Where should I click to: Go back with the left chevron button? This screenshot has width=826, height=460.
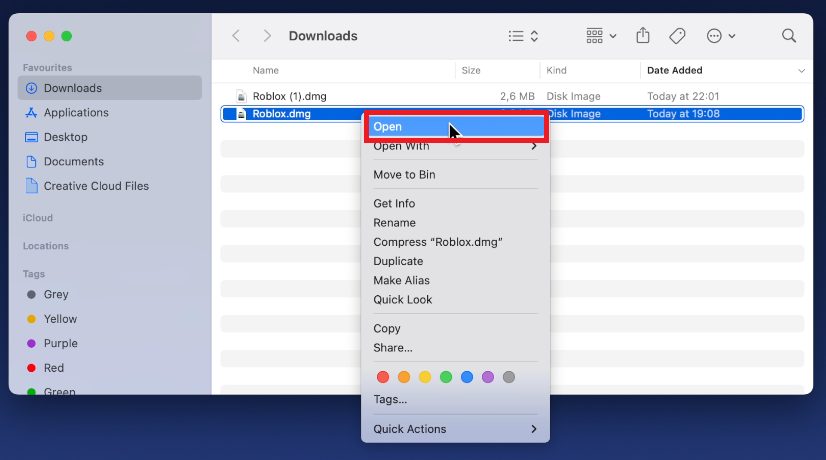(236, 36)
